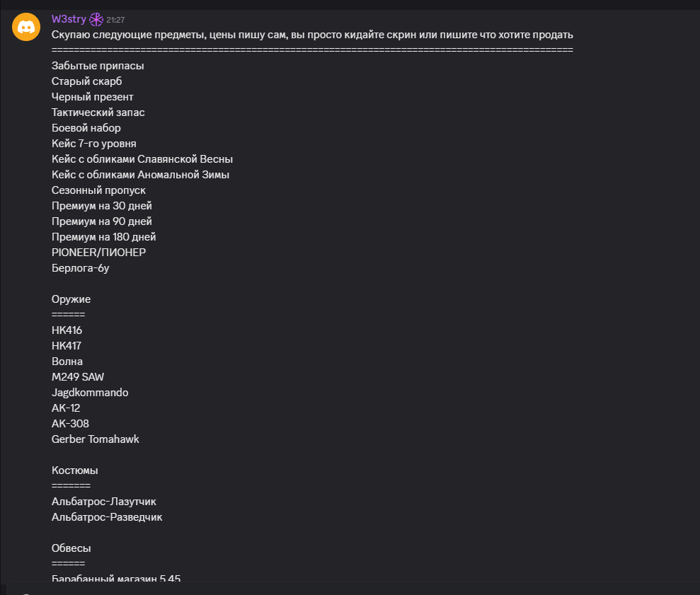Click the 'Gerber Tomahawk' line

point(95,439)
